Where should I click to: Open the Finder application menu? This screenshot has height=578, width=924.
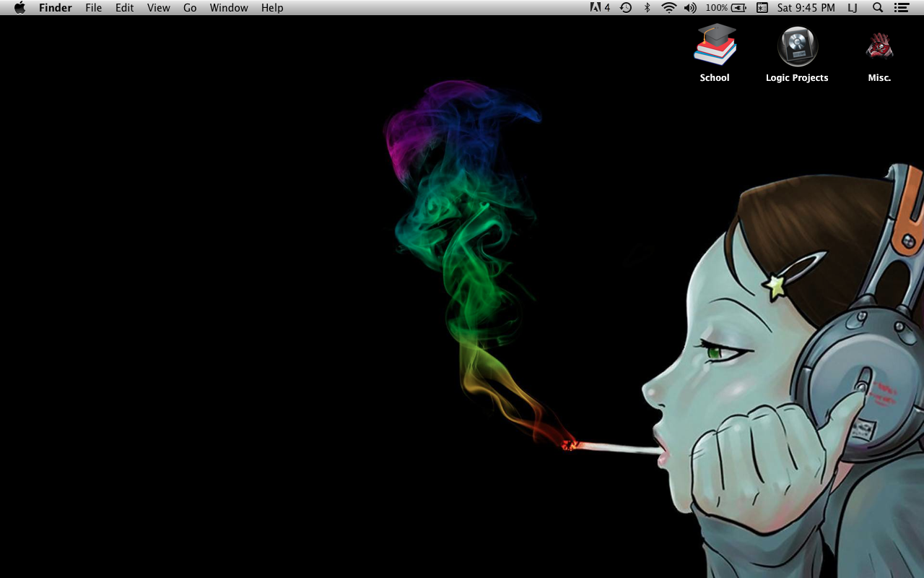coord(56,8)
